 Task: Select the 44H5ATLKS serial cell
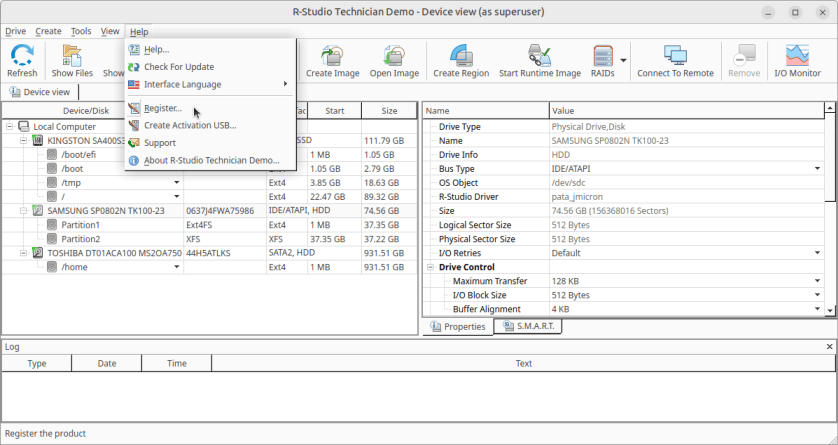(225, 253)
